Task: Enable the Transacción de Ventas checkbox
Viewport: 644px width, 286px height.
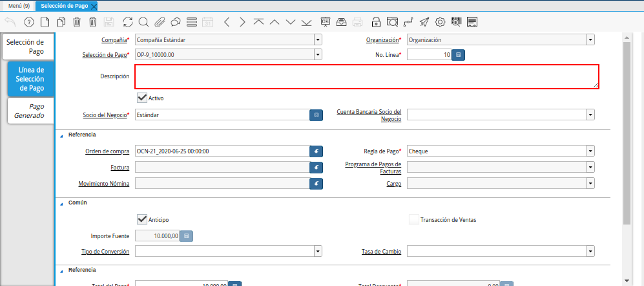Action: point(413,219)
